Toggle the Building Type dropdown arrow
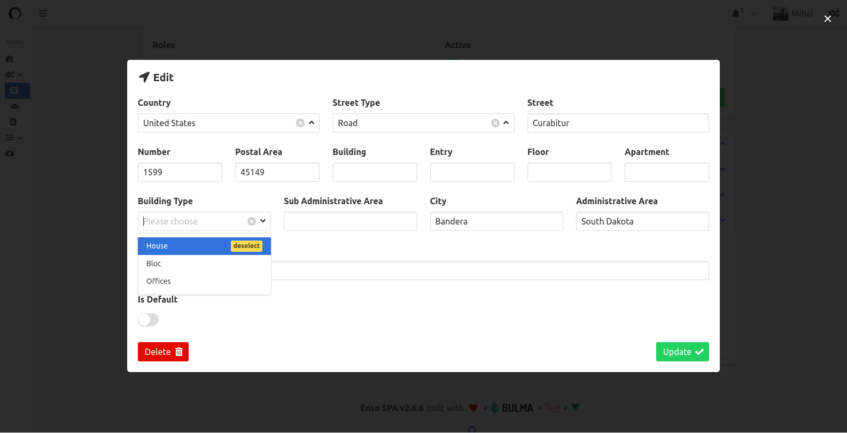This screenshot has width=847, height=433. (x=263, y=221)
